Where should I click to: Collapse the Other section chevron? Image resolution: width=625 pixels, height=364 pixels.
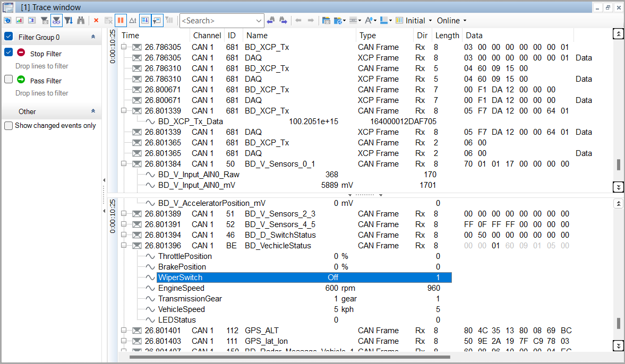pos(93,111)
